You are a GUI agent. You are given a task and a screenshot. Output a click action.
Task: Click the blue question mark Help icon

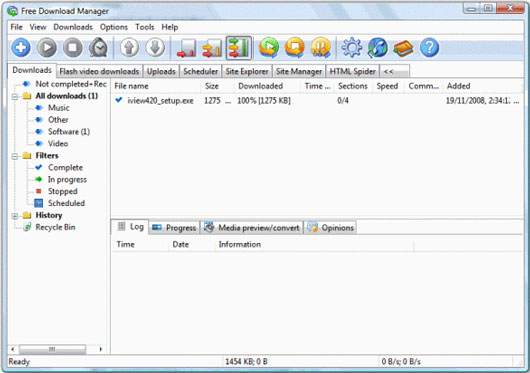429,47
